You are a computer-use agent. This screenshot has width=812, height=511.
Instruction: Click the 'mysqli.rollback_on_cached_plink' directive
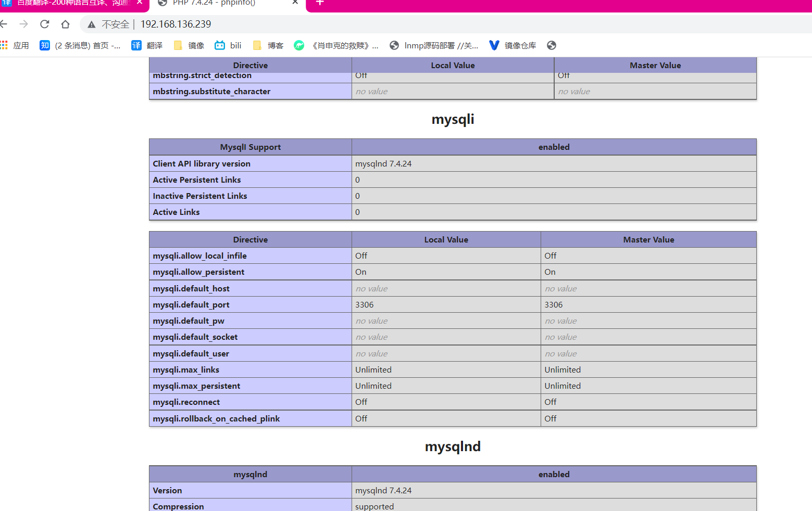tap(216, 418)
